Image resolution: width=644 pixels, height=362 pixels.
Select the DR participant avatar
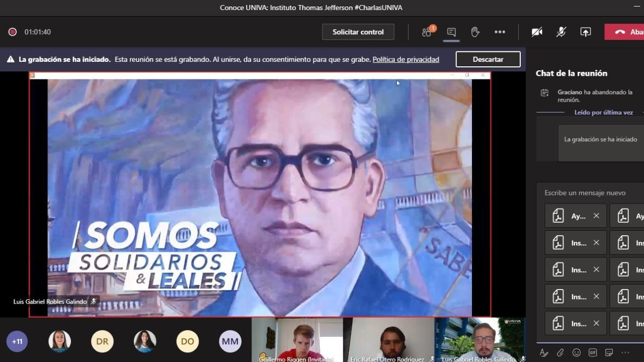[x=102, y=341]
